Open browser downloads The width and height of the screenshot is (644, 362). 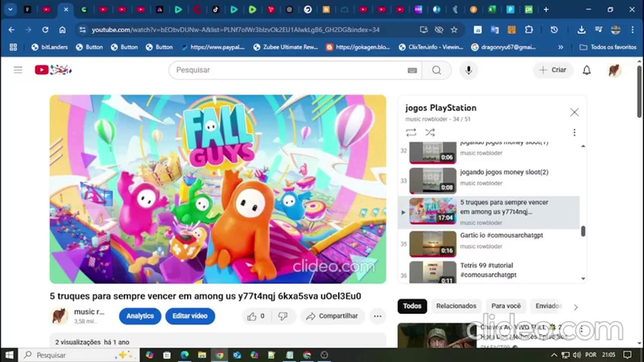tap(581, 30)
